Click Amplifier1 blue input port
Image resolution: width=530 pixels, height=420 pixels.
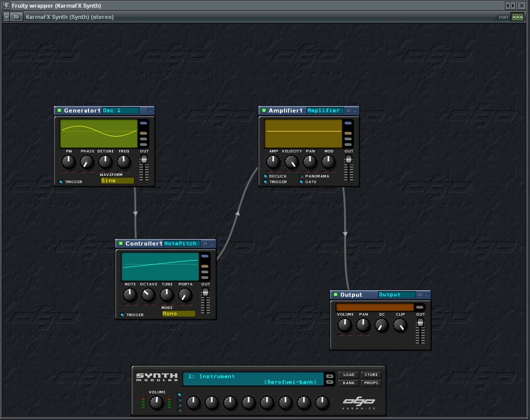click(348, 123)
